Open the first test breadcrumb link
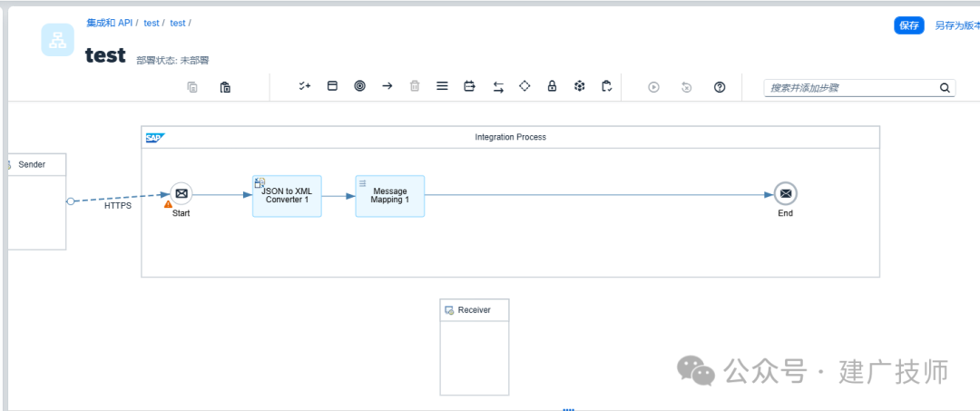This screenshot has width=980, height=411. pyautogui.click(x=152, y=23)
